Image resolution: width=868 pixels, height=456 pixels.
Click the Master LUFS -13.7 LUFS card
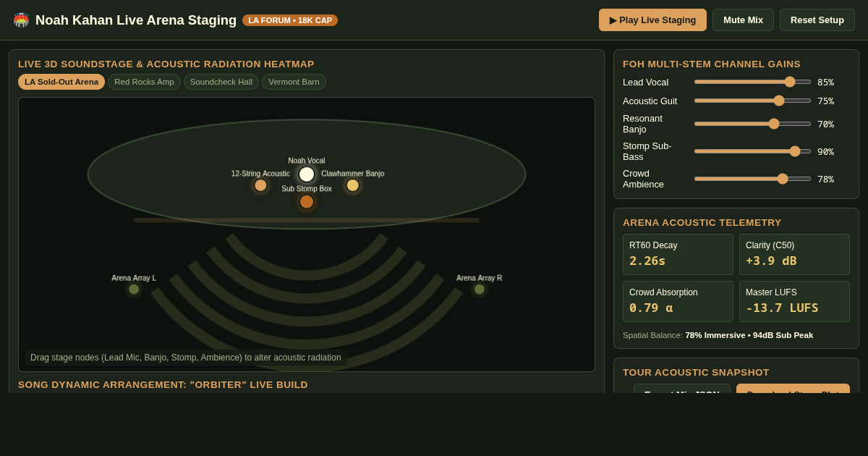[x=794, y=301]
